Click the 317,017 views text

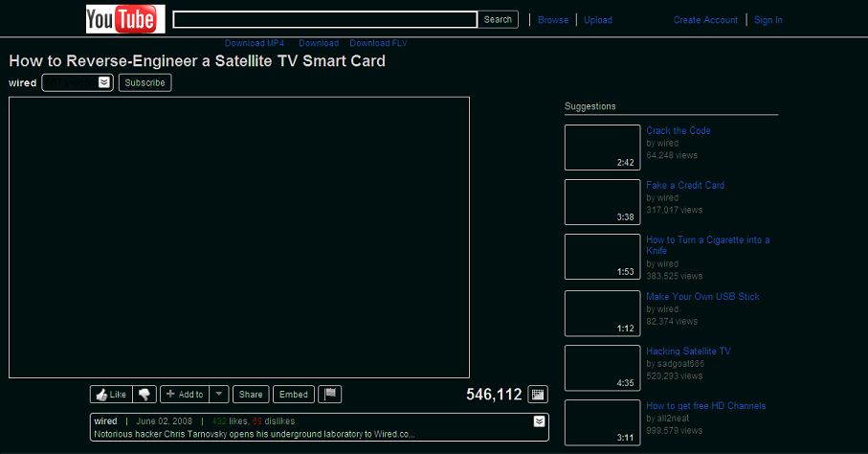[x=675, y=210]
